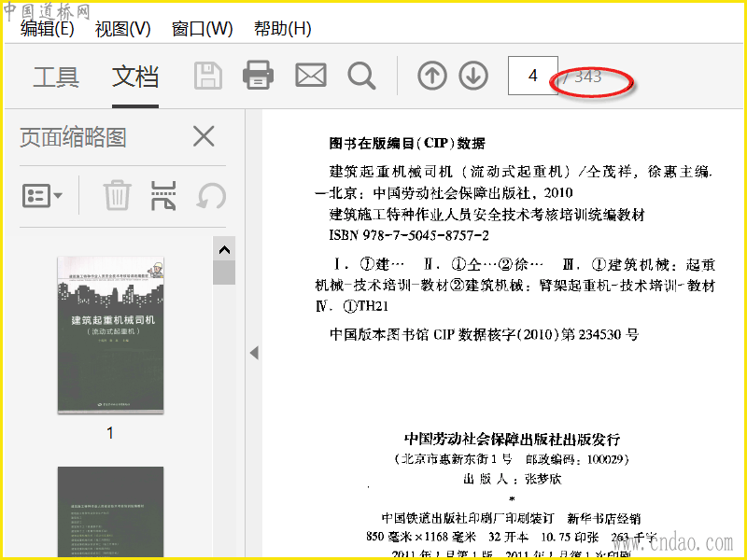Go to next page arrow

tap(473, 76)
